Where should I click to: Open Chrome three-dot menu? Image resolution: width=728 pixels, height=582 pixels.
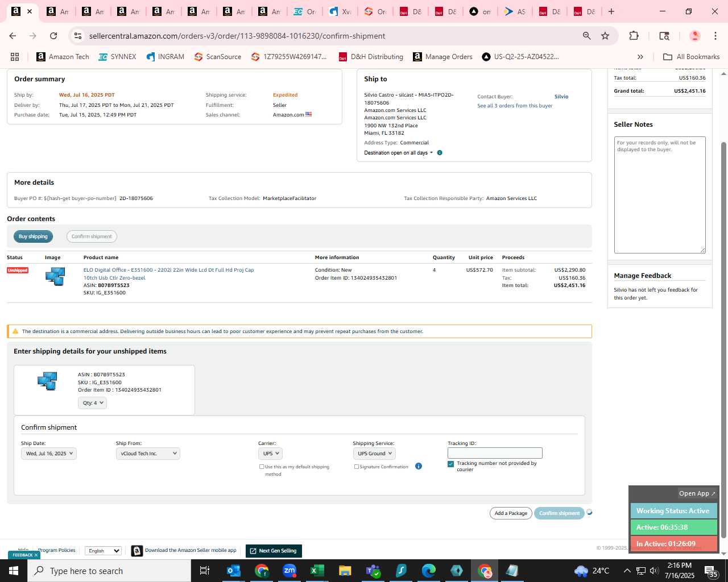pos(715,36)
